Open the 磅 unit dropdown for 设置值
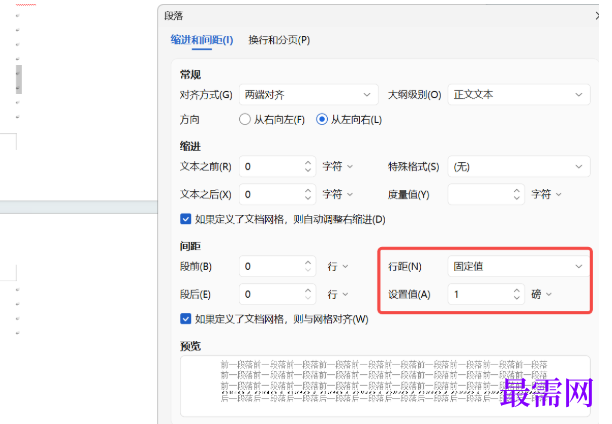The height and width of the screenshot is (424, 612). pos(542,294)
